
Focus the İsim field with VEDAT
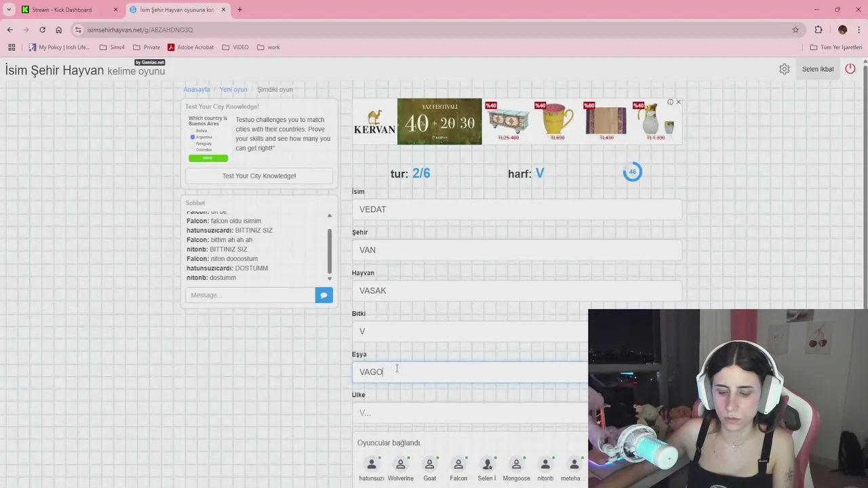point(517,209)
